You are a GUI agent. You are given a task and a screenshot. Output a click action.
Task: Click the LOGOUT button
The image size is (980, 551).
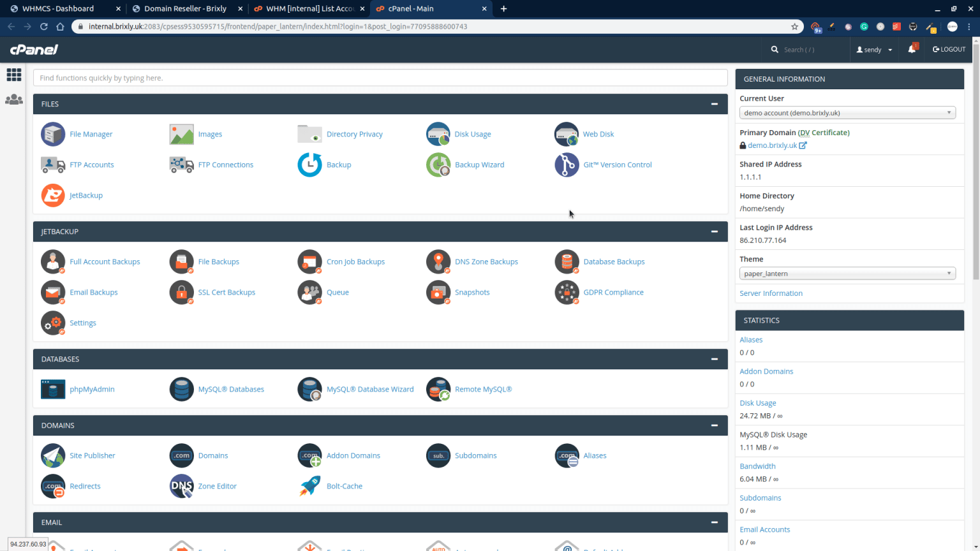(x=949, y=49)
